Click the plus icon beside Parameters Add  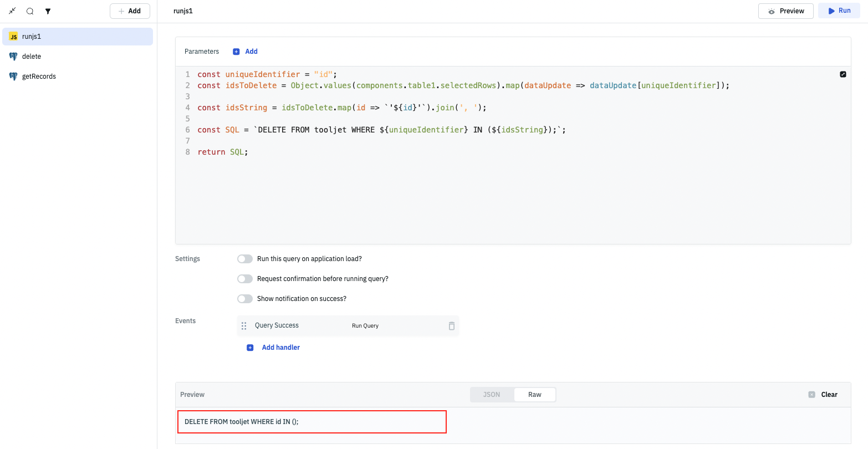(x=236, y=52)
